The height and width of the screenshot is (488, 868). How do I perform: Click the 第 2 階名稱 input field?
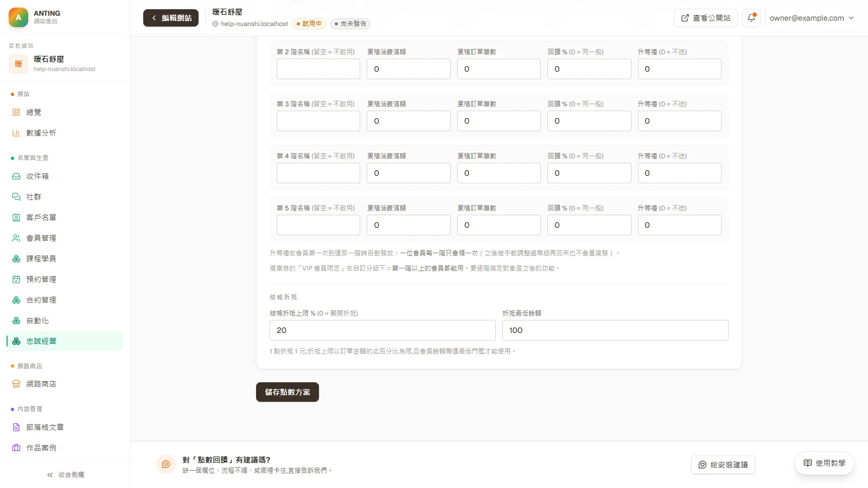click(x=318, y=69)
